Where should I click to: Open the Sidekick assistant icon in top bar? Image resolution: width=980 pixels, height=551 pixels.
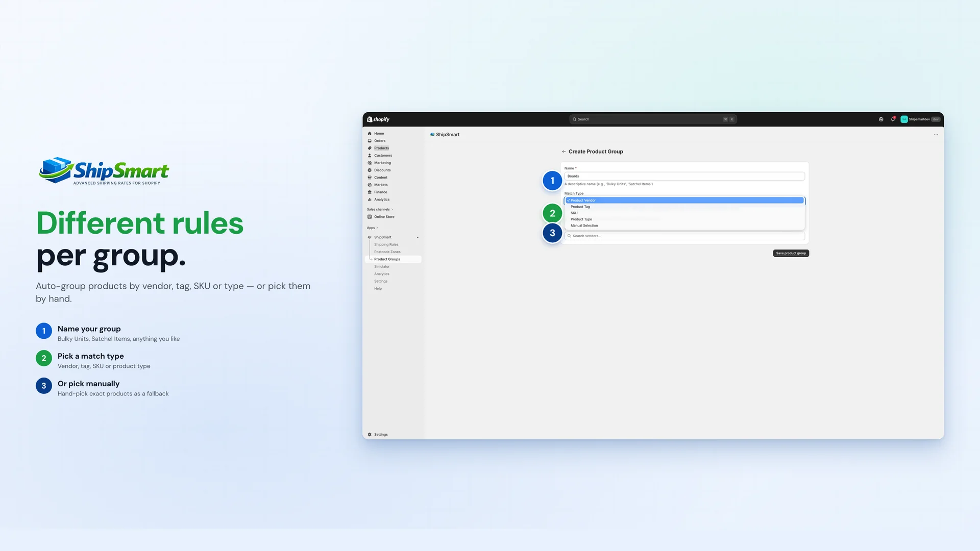click(881, 119)
